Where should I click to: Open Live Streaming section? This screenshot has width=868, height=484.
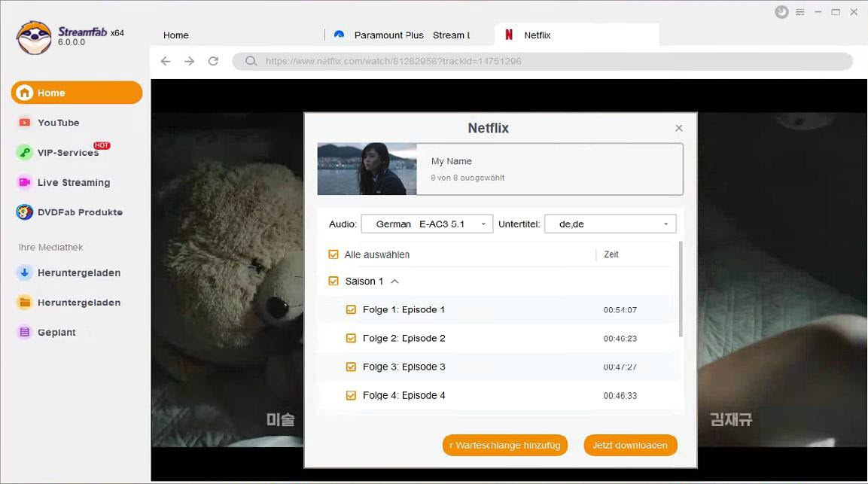(x=74, y=182)
